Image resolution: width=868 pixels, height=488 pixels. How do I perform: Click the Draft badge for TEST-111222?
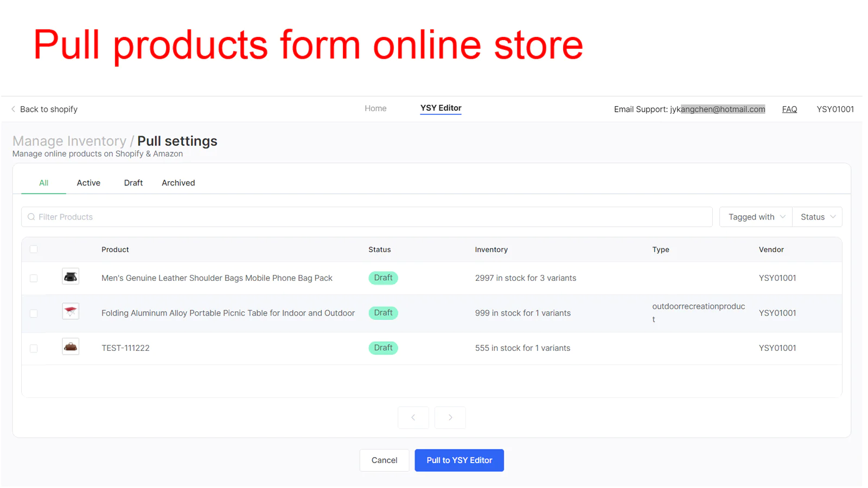pyautogui.click(x=383, y=348)
